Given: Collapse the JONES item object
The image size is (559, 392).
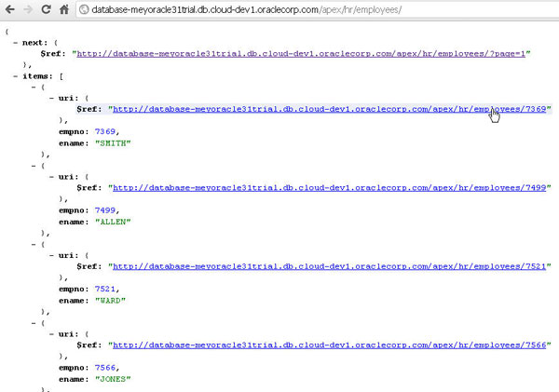Looking at the screenshot, I should (x=34, y=323).
